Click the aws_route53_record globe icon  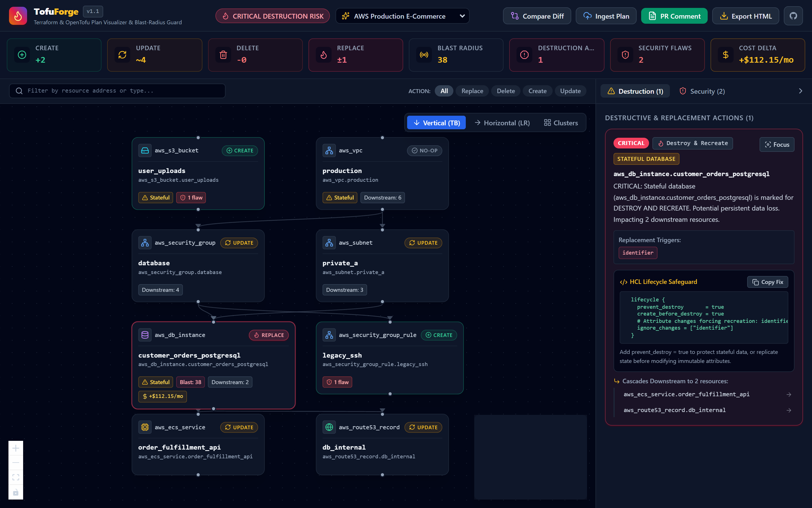pyautogui.click(x=329, y=427)
